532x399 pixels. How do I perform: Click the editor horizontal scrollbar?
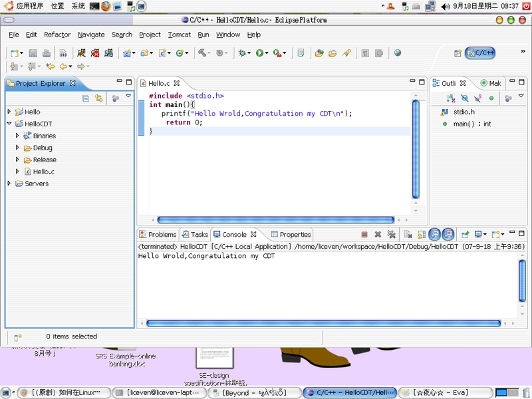coord(275,220)
